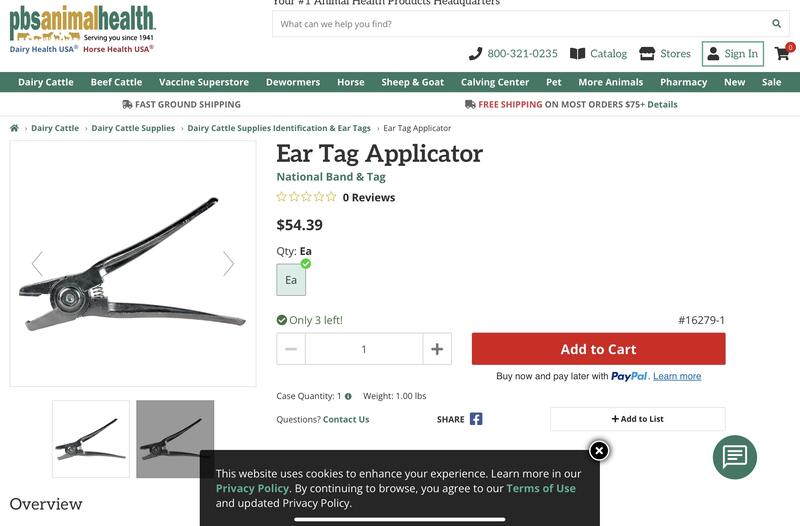Dismiss the cookie notice
This screenshot has width=800, height=526.
(599, 450)
